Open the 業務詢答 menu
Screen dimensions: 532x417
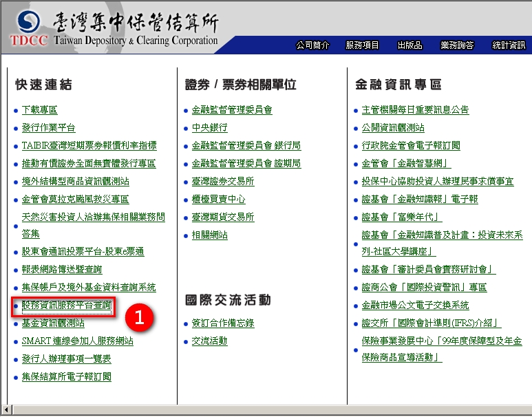click(x=457, y=45)
